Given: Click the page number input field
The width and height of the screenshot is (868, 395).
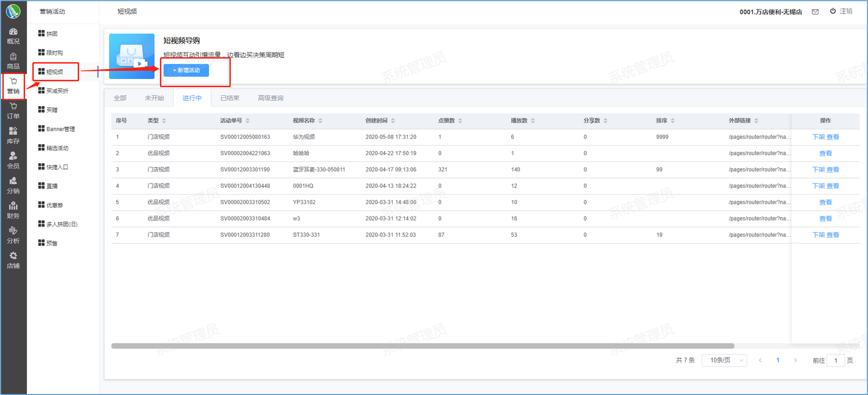Looking at the screenshot, I should [835, 360].
